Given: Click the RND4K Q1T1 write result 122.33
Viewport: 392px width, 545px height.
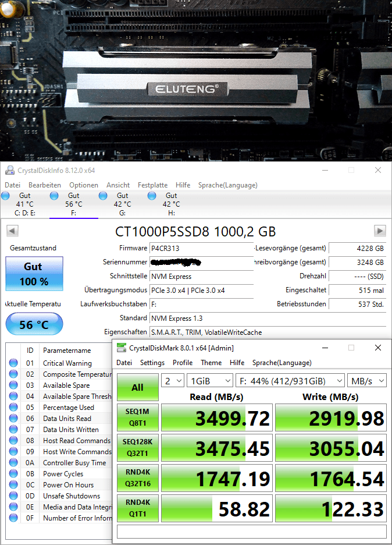Looking at the screenshot, I should coord(331,508).
